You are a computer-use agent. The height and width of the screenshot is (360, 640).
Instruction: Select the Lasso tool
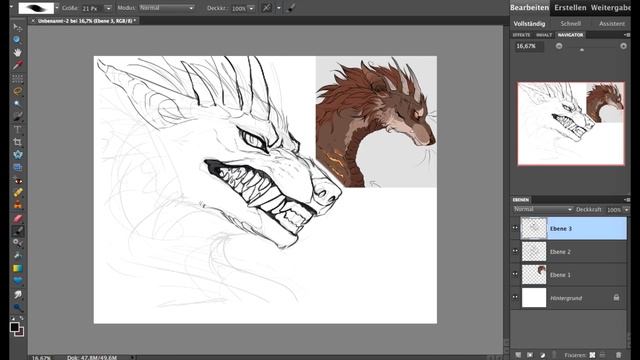pyautogui.click(x=17, y=91)
